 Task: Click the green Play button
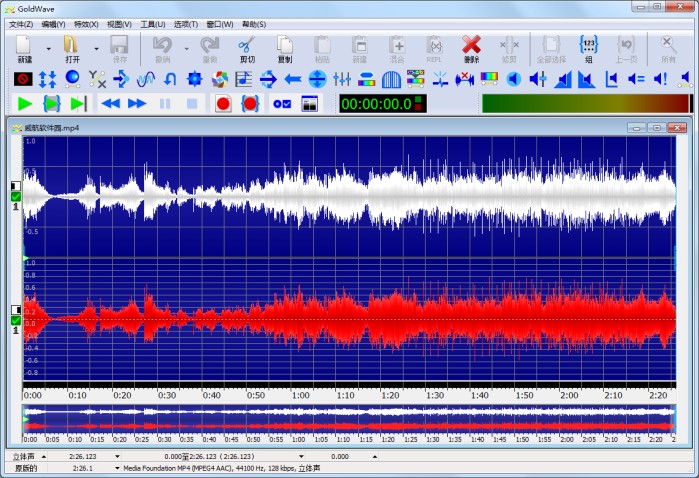click(25, 103)
